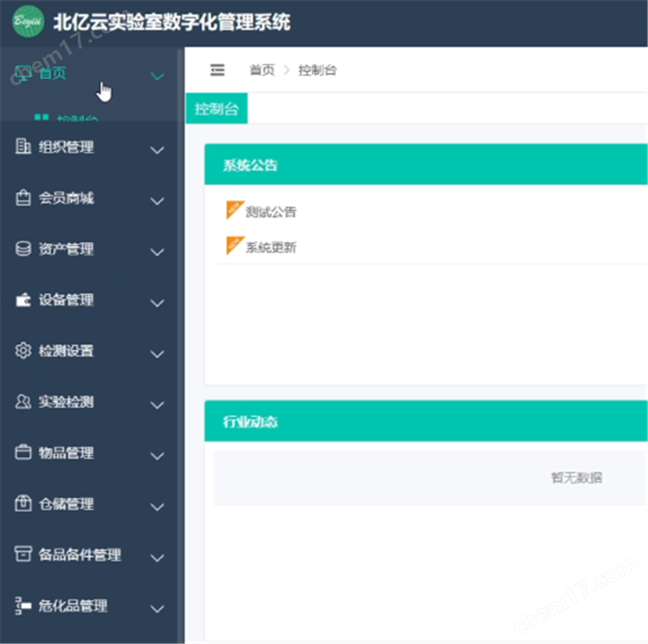648x644 pixels.
Task: Open the 物品管理 sidebar menu
Action: 88,453
